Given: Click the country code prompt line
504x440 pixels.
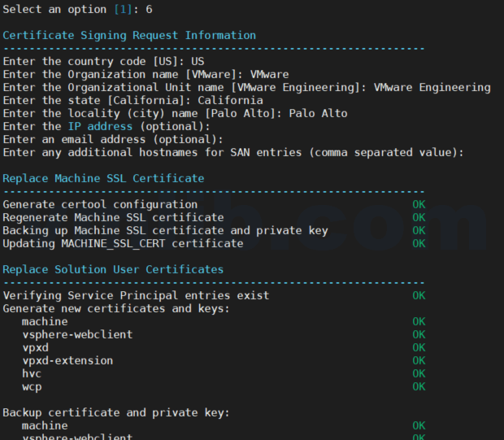Looking at the screenshot, I should point(103,61).
